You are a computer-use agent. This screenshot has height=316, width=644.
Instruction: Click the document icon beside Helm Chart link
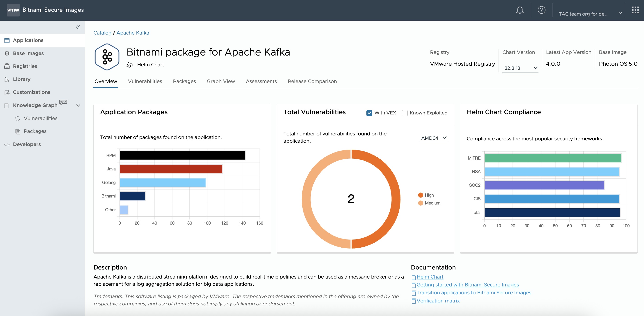pos(414,277)
